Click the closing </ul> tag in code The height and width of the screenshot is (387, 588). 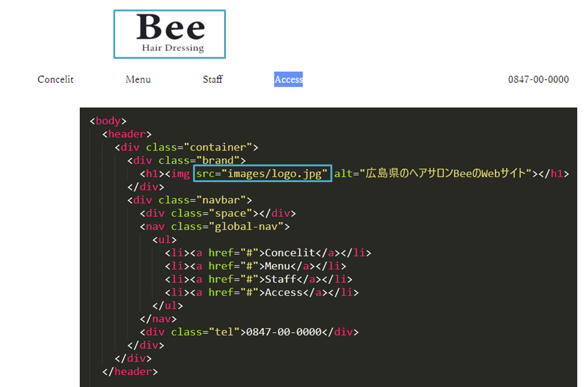[x=167, y=305]
